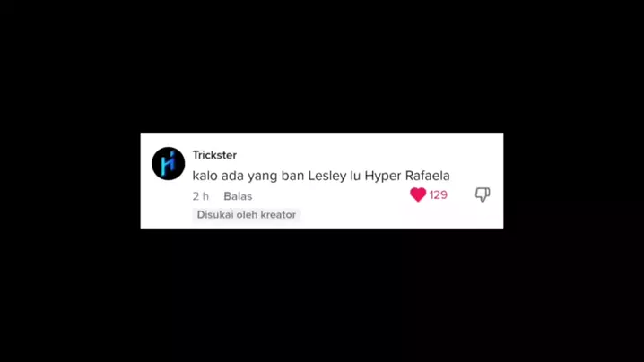Click the 129 like count
The height and width of the screenshot is (362, 644).
(439, 195)
